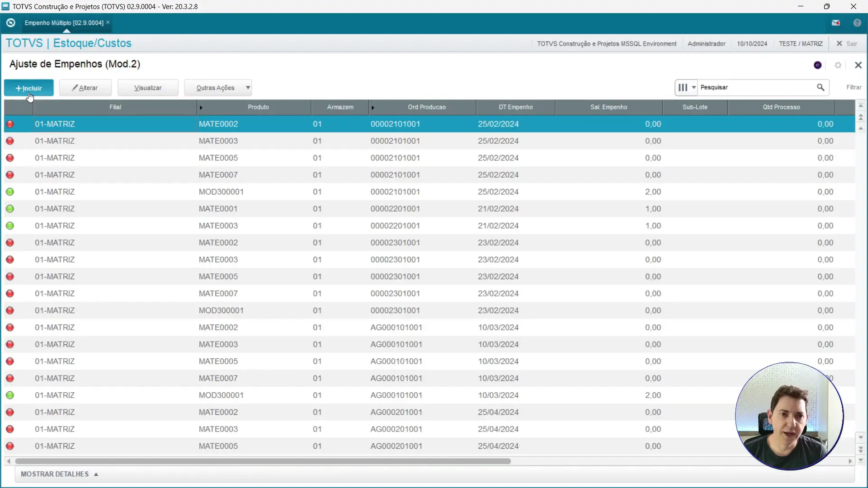Focus the Pesquisar search field
This screenshot has width=868, height=488.
click(756, 87)
